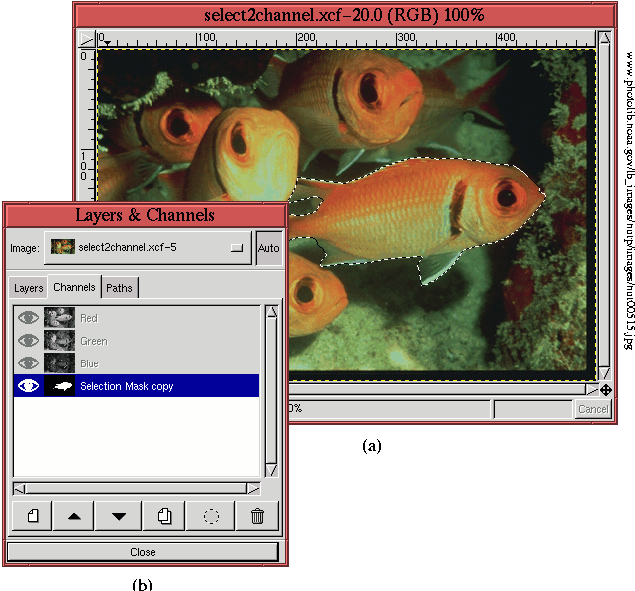Image resolution: width=635 pixels, height=591 pixels.
Task: Click the Auto button
Action: click(268, 247)
